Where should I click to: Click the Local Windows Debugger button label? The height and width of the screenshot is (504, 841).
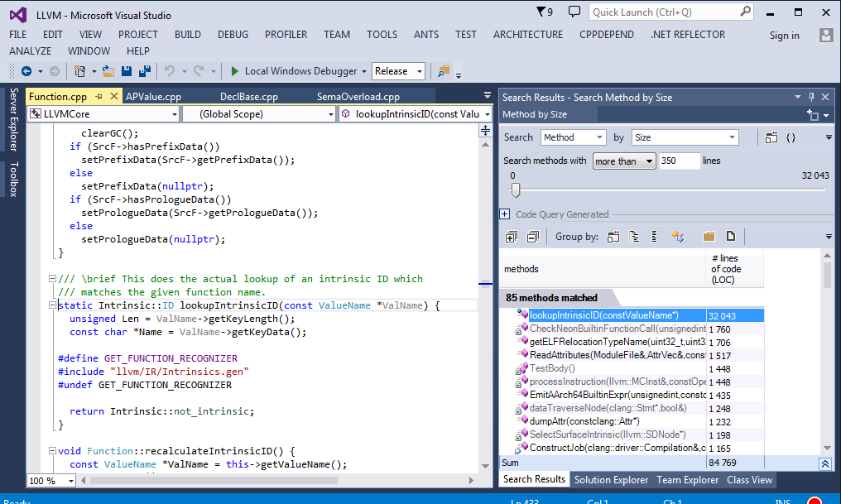tap(301, 71)
